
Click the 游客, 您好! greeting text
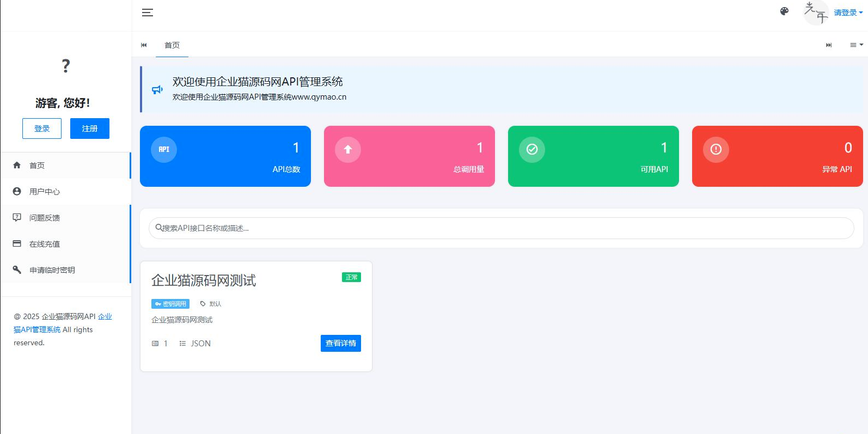tap(63, 103)
